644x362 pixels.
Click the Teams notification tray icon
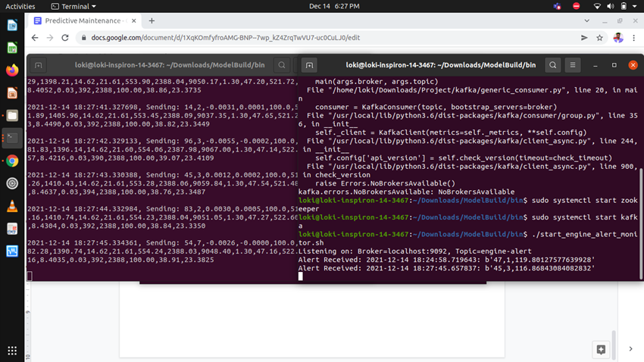557,6
